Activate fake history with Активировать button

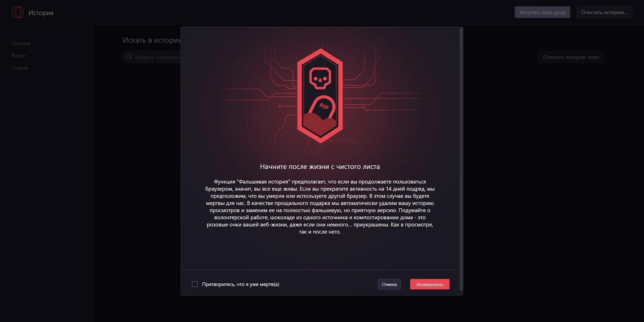point(430,284)
